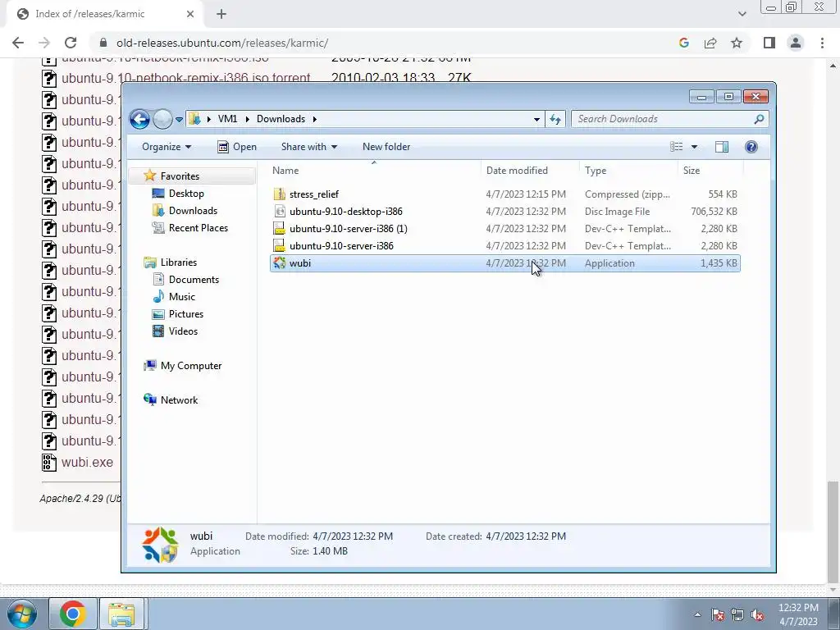The image size is (840, 630).
Task: Open Chrome profile icon
Action: pos(796,43)
